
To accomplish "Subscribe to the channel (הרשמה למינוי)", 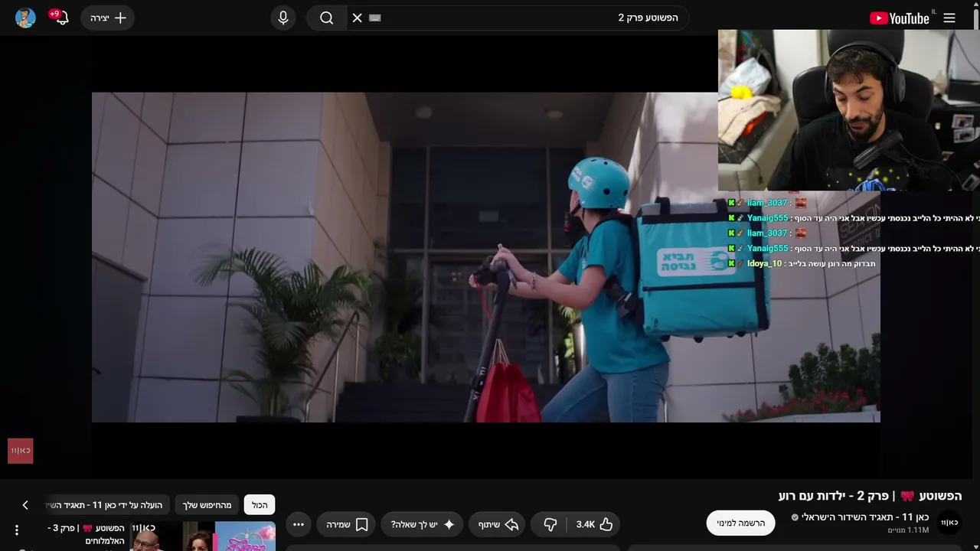I will 740,523.
